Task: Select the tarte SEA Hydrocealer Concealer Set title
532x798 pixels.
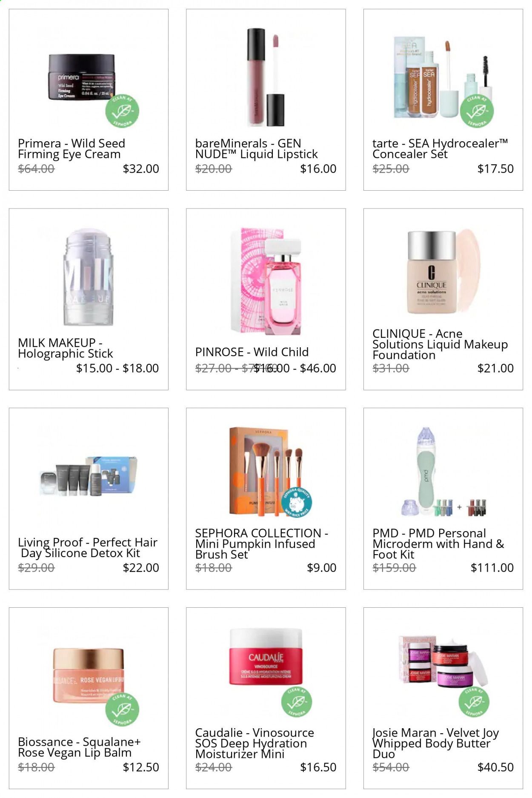Action: [440, 149]
